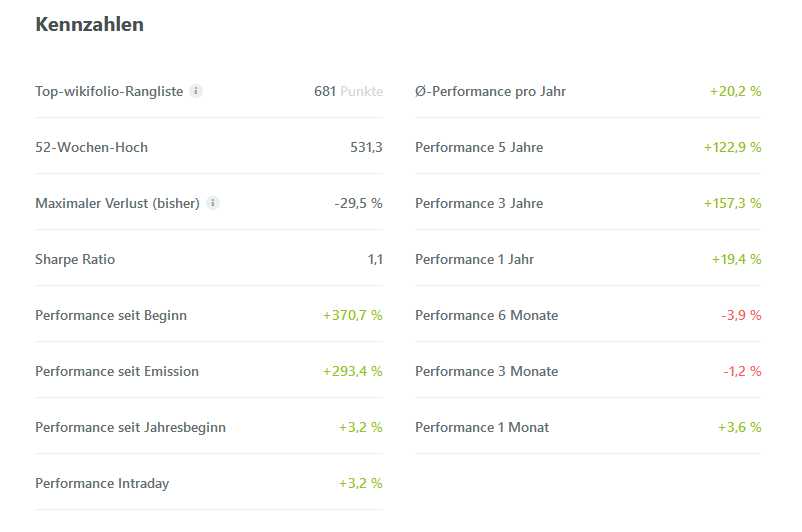This screenshot has height=532, width=802.
Task: Click the -29,5 % loss value
Action: tap(358, 203)
